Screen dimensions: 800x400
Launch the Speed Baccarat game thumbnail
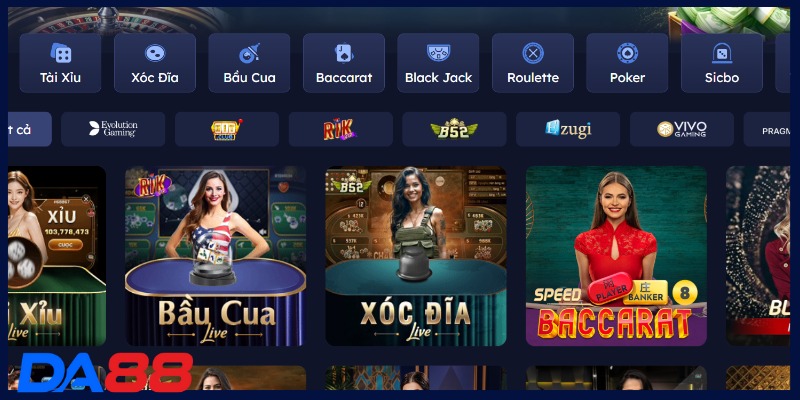(616, 256)
